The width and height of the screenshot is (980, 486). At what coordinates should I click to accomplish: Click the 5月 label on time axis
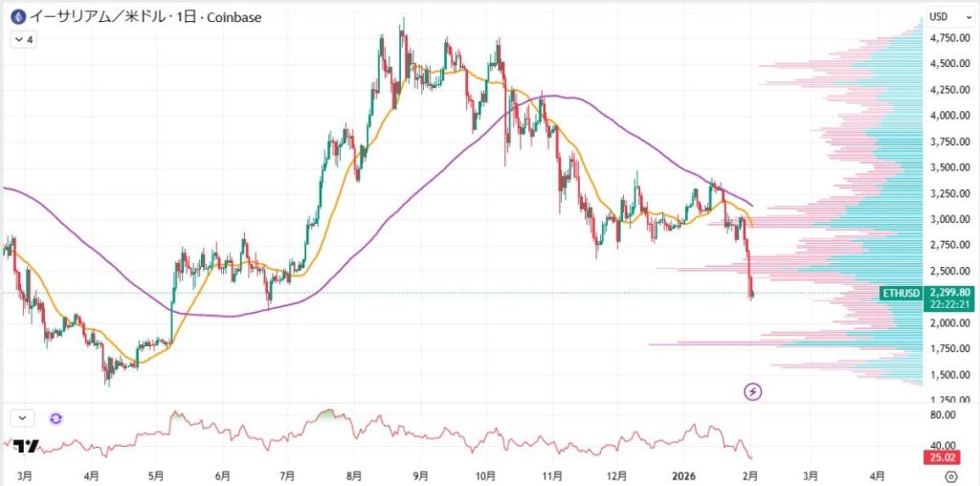click(157, 475)
